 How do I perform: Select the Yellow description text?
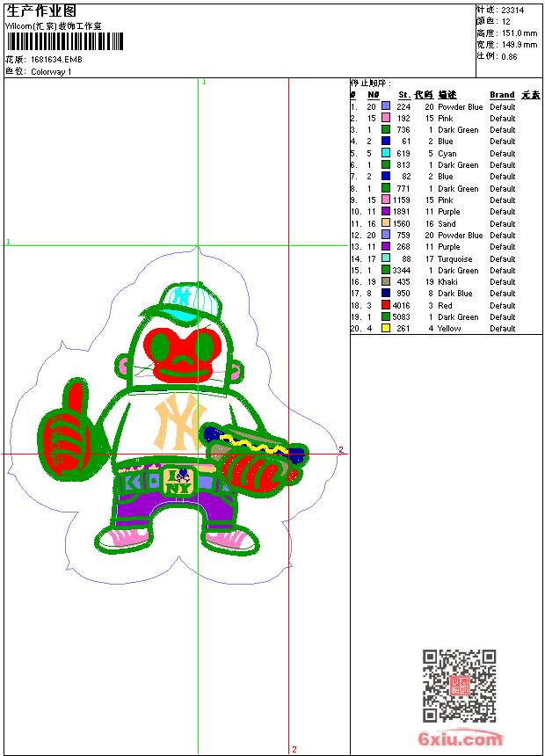pyautogui.click(x=449, y=329)
